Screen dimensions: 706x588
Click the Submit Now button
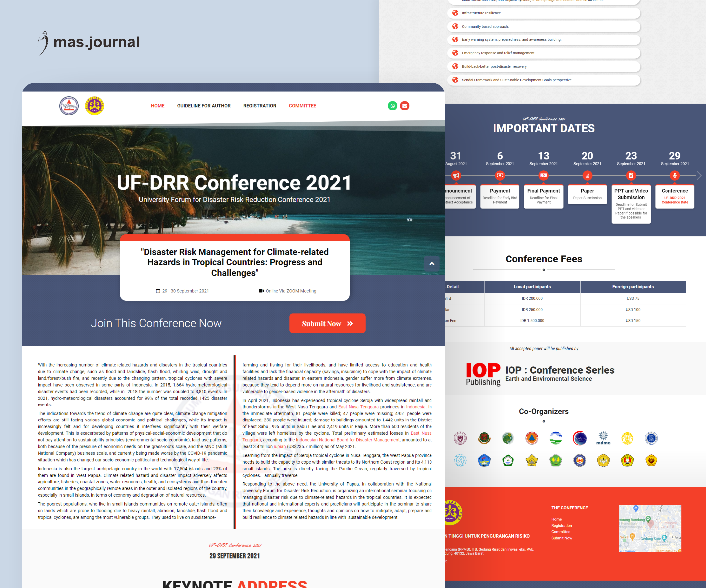tap(328, 323)
